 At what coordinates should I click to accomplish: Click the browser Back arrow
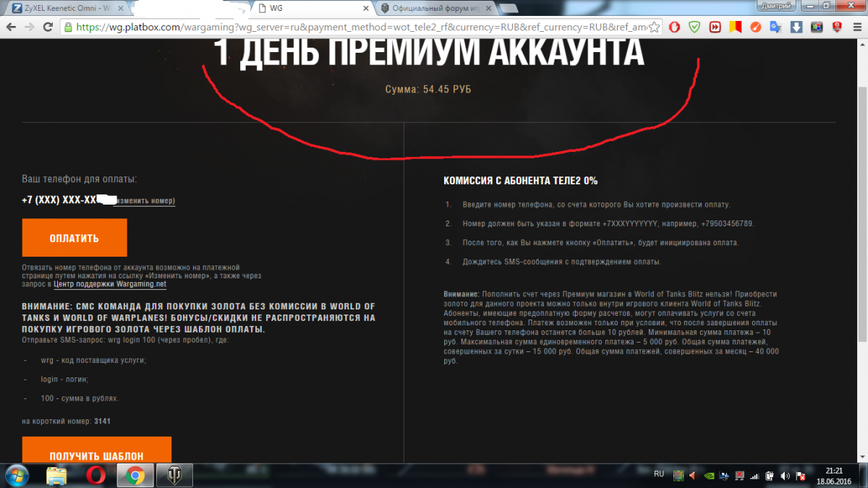coord(11,27)
